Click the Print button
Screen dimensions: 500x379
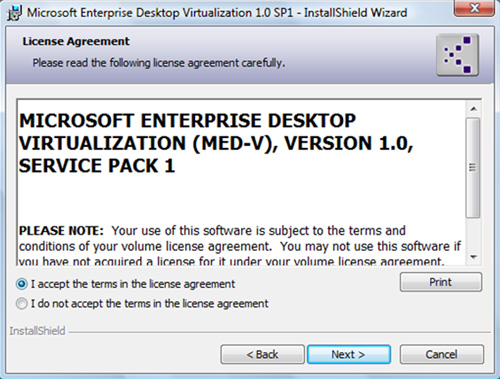441,282
